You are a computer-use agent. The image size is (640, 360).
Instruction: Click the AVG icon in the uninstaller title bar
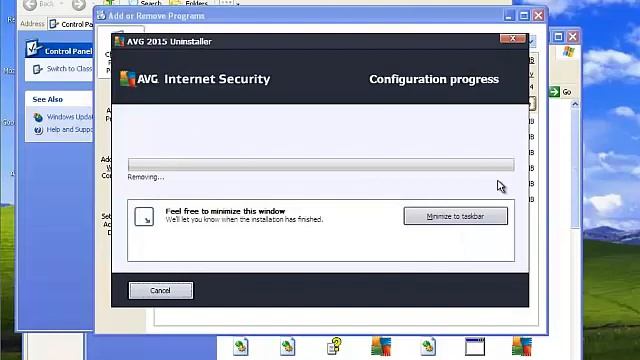point(119,41)
